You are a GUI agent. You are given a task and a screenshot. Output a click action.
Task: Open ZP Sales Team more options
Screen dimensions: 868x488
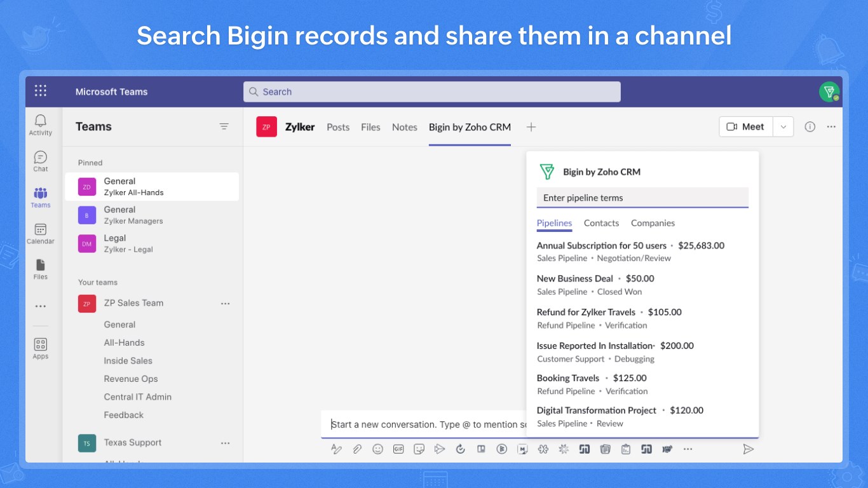point(225,304)
